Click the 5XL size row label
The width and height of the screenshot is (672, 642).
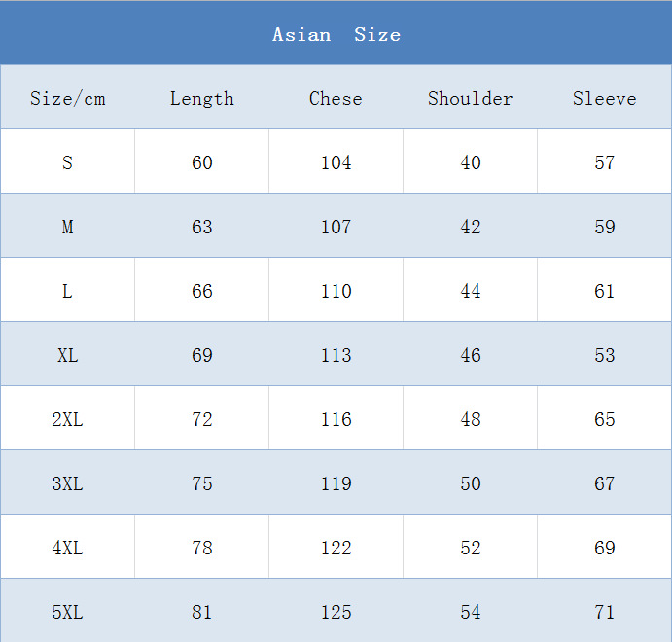pos(67,612)
